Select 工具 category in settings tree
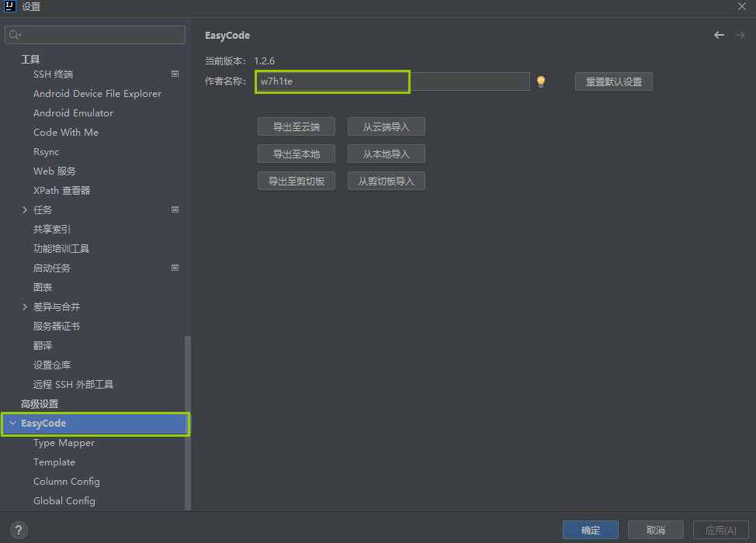Viewport: 756px width, 543px height. coord(30,59)
